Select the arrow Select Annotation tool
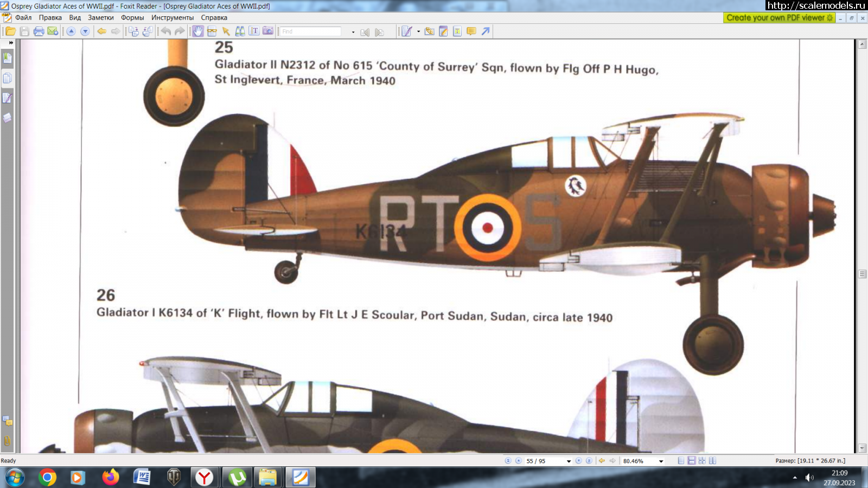This screenshot has height=488, width=868. (226, 31)
